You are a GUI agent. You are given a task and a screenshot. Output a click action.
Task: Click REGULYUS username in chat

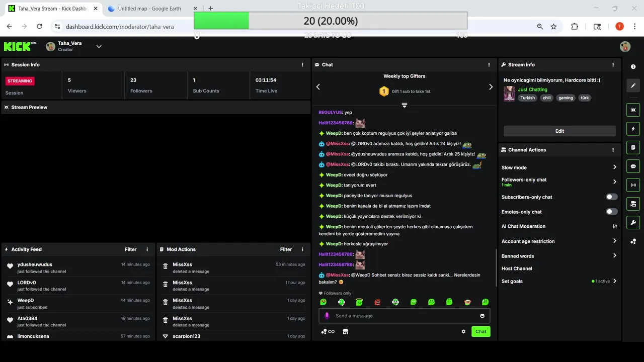(x=331, y=113)
